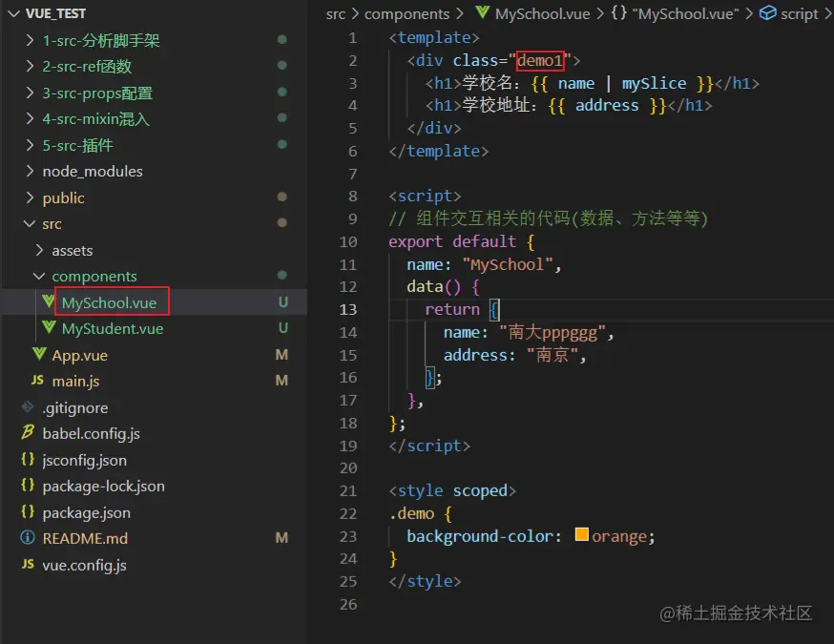Expand the assets folder chevron
Viewport: 834px width, 644px height.
[x=39, y=250]
